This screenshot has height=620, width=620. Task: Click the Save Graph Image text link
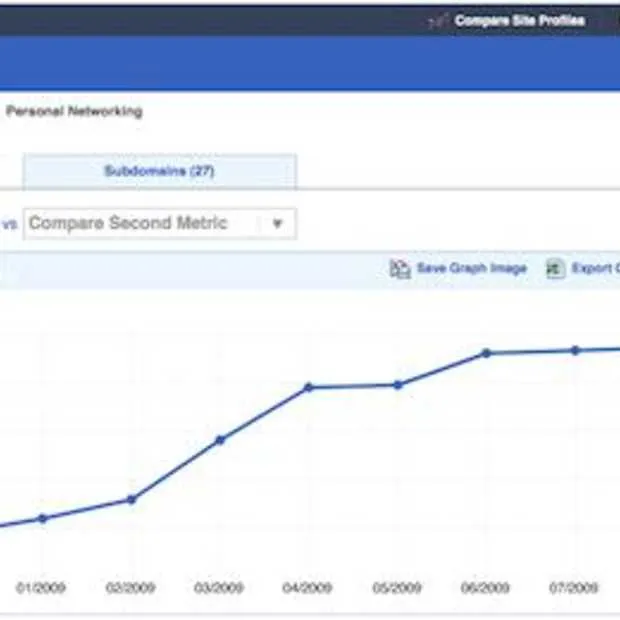(471, 269)
